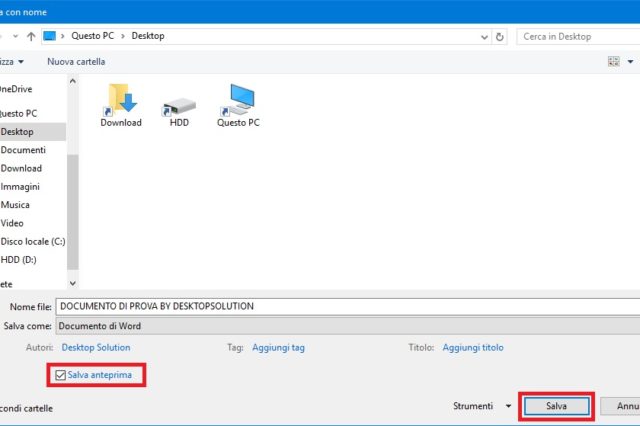Expand the address bar history dropdown

pos(484,37)
